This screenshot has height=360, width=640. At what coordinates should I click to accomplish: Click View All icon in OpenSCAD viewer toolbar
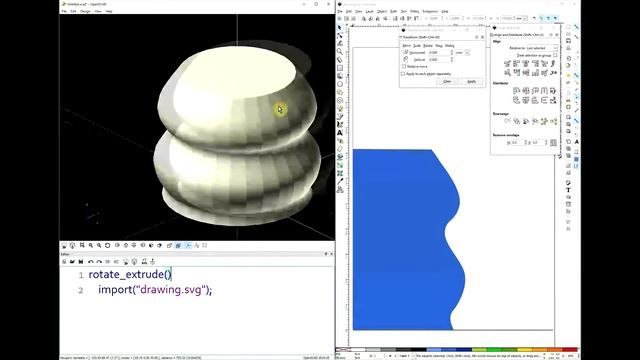coord(82,245)
